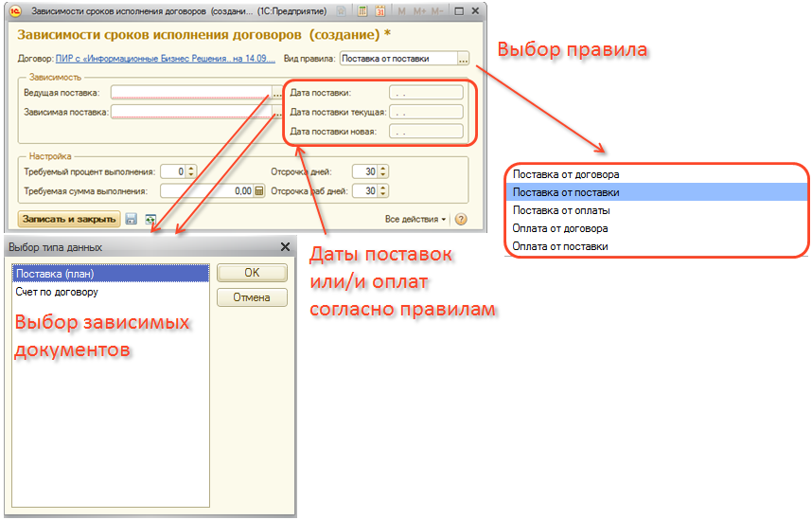Open help via the question mark icon

coord(461,219)
